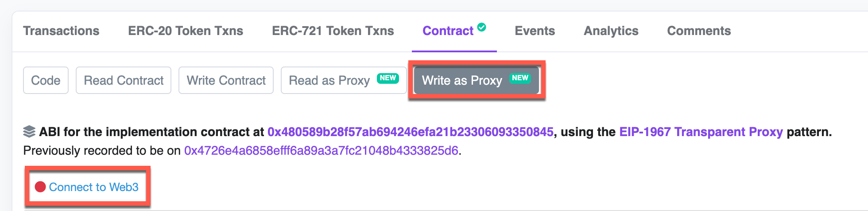Select the Read as Proxy button

(344, 80)
